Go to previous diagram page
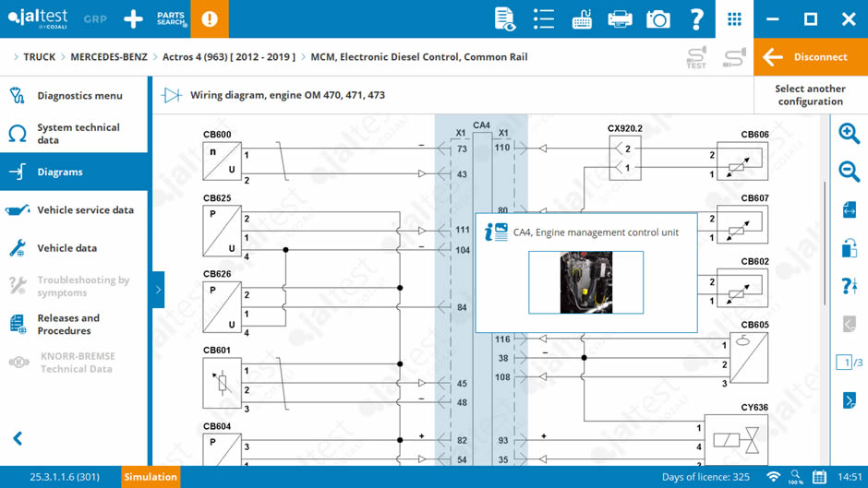868x488 pixels. [850, 324]
